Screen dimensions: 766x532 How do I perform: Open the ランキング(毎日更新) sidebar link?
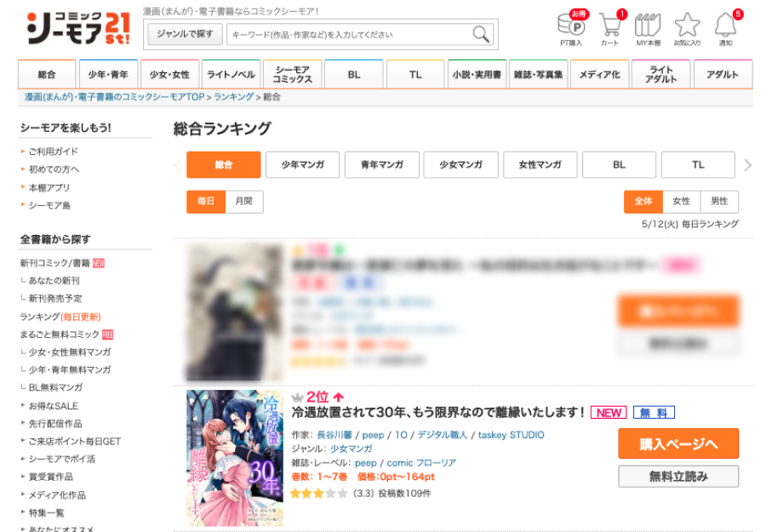point(60,317)
